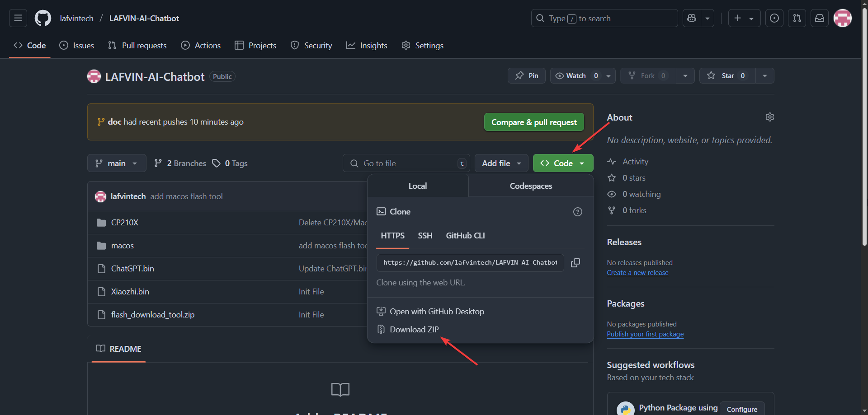The image size is (868, 415).
Task: Open About section settings gear
Action: (770, 117)
